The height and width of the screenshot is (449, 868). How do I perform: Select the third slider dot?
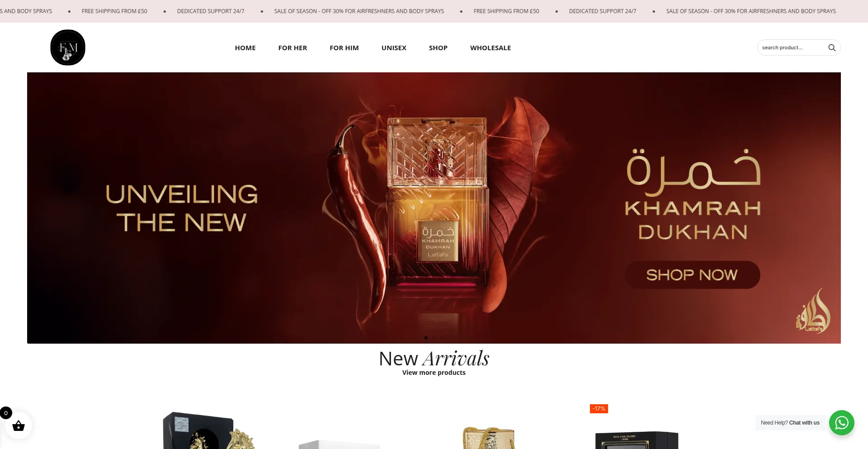[x=442, y=338]
